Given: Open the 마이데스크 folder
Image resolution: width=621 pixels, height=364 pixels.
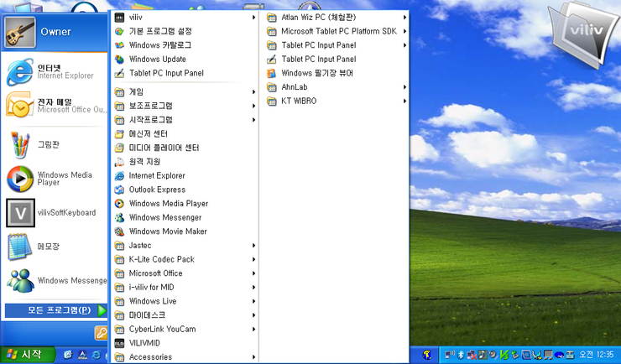Looking at the screenshot, I should pyautogui.click(x=185, y=315).
